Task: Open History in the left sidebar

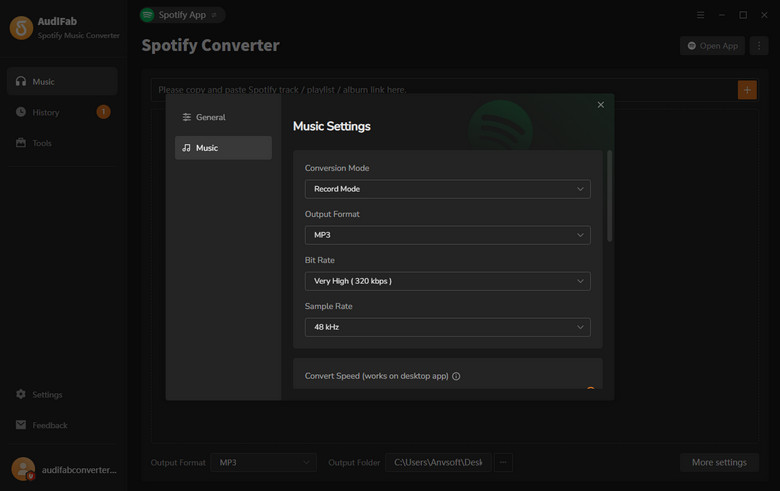Action: point(62,112)
